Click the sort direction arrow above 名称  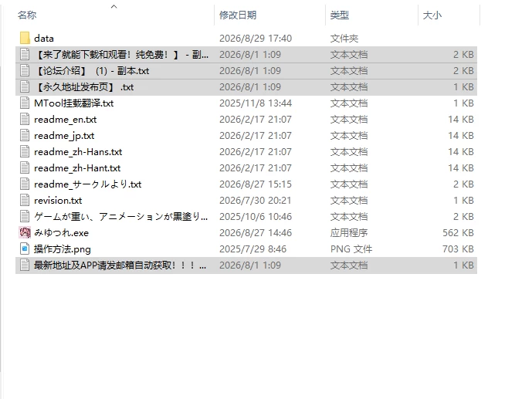tap(114, 6)
